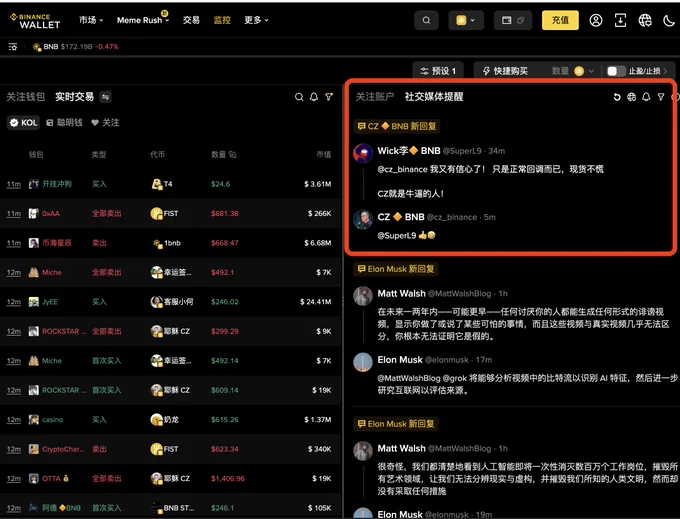Expand 止盈/止损 settings chevron
The image size is (680, 519).
666,71
